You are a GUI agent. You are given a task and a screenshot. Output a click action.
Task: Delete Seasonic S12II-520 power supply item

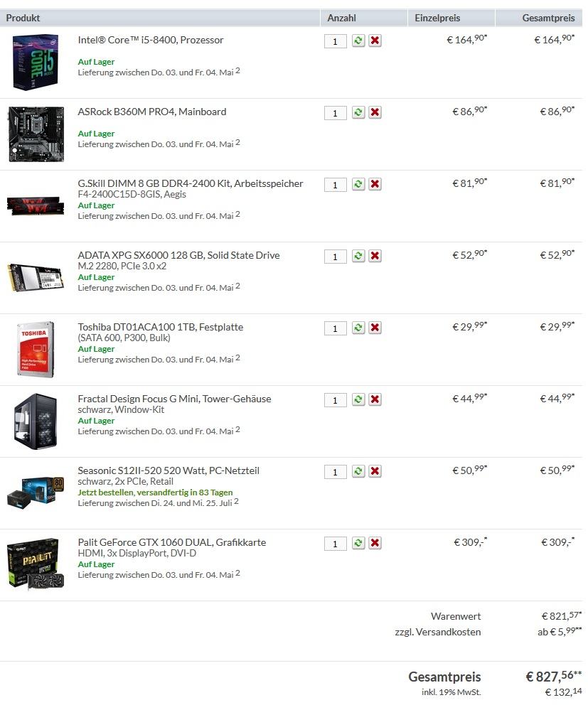pos(375,471)
